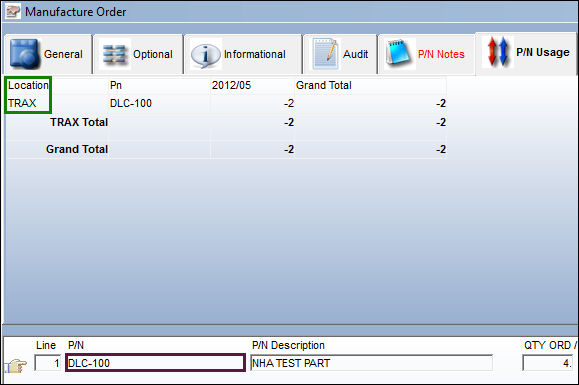Click the Pn column header
This screenshot has height=385, width=579.
[116, 85]
